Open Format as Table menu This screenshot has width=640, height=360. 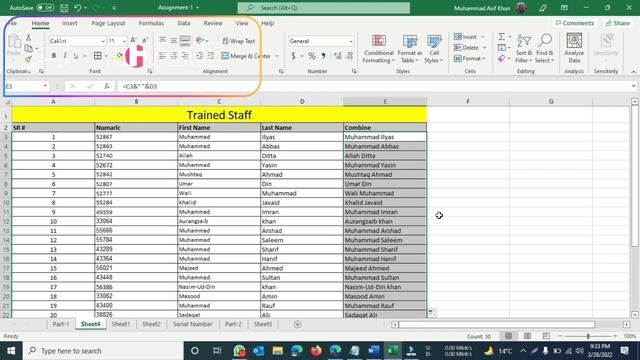410,49
